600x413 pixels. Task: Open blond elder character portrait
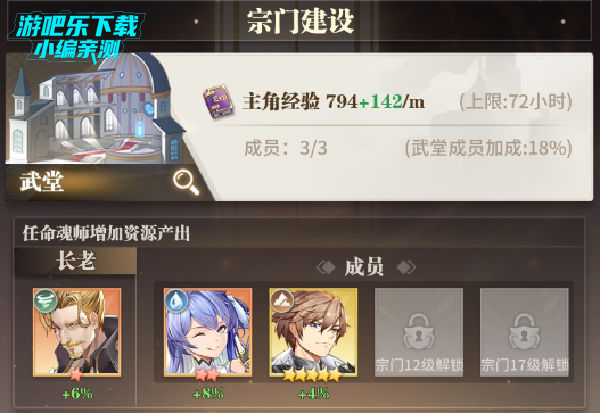(x=77, y=333)
